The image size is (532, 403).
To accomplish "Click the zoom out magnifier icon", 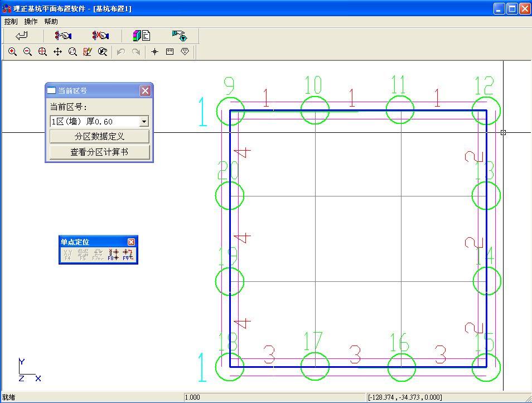I will pos(27,52).
